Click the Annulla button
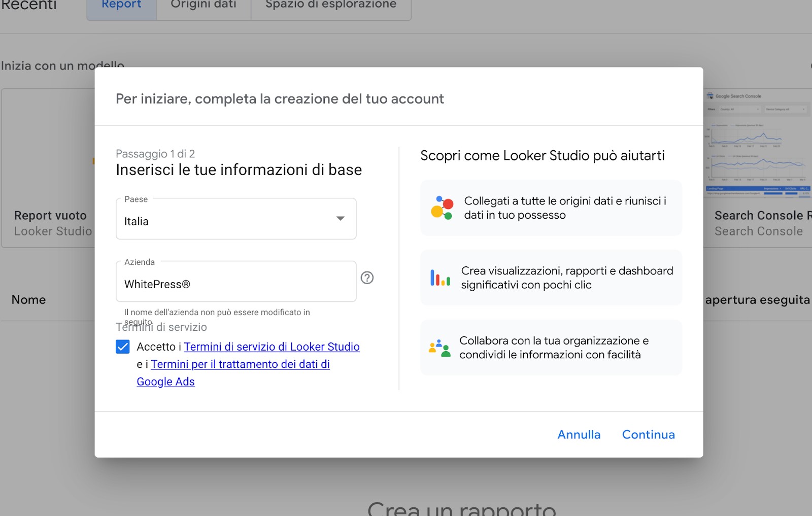This screenshot has height=516, width=812. 579,434
